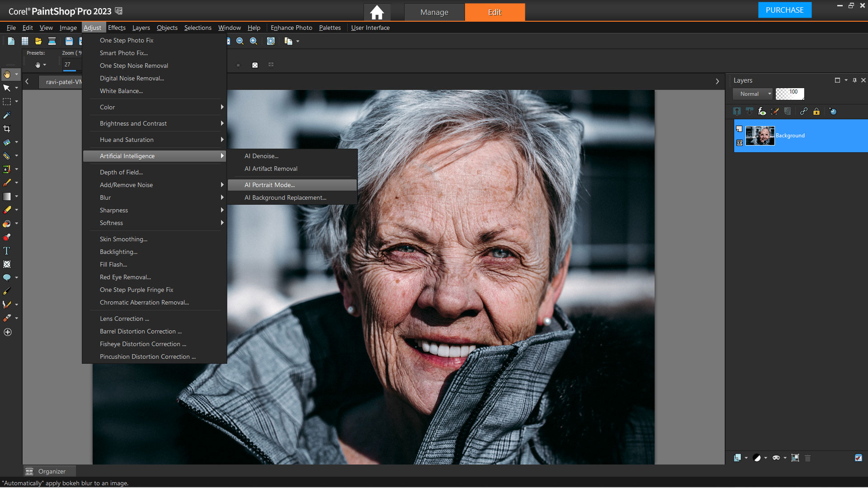The height and width of the screenshot is (488, 868).
Task: Click the PURCHASE button
Action: pos(784,9)
